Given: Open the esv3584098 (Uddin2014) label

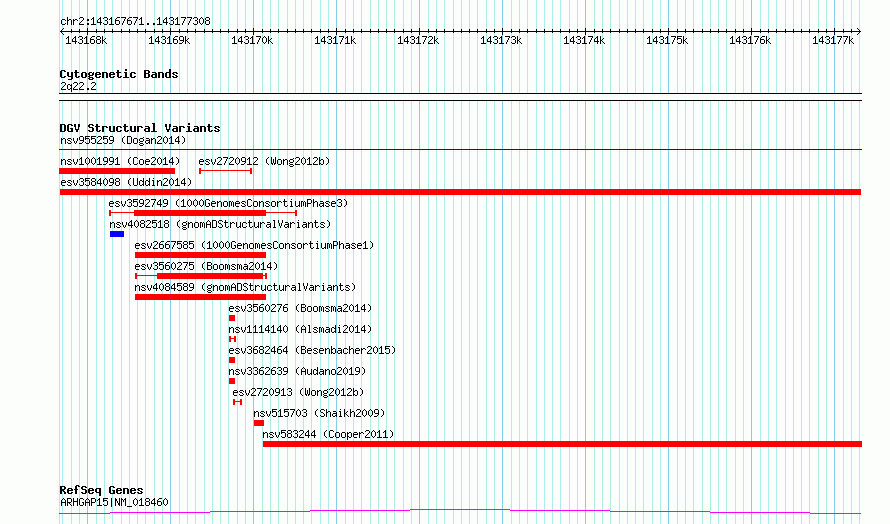Looking at the screenshot, I should tap(126, 182).
